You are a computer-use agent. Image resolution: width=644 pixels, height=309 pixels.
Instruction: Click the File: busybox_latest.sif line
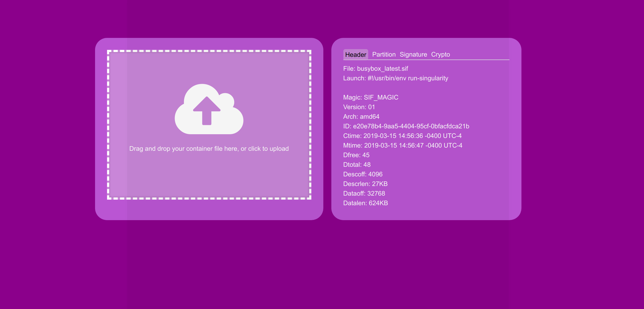click(x=375, y=69)
